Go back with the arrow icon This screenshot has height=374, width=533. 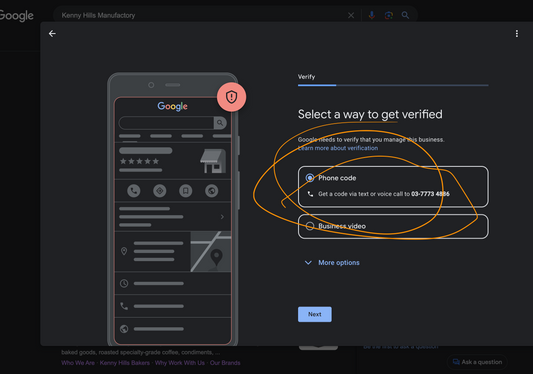pyautogui.click(x=52, y=34)
